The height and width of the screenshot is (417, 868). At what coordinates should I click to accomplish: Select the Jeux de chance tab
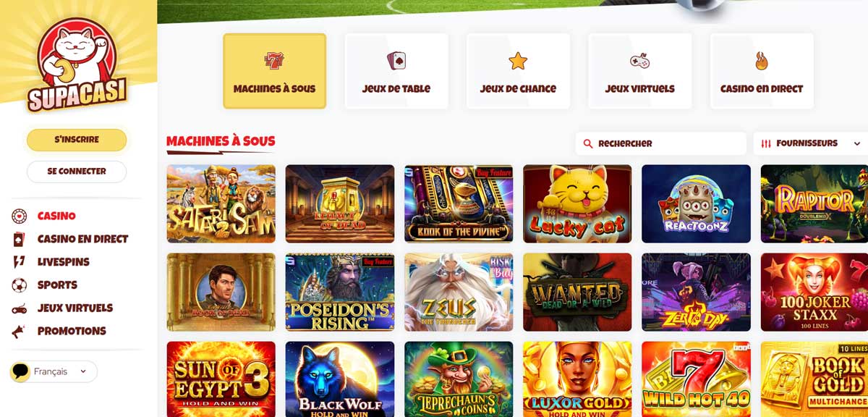point(518,71)
